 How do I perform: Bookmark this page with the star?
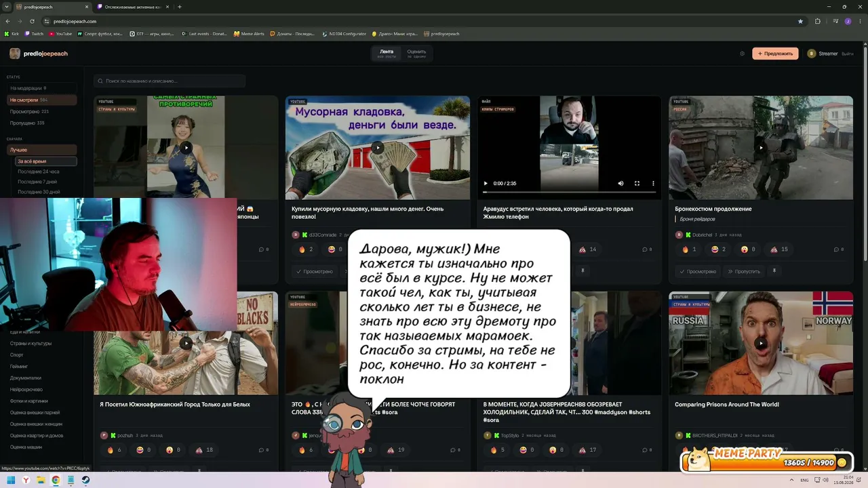click(x=800, y=21)
